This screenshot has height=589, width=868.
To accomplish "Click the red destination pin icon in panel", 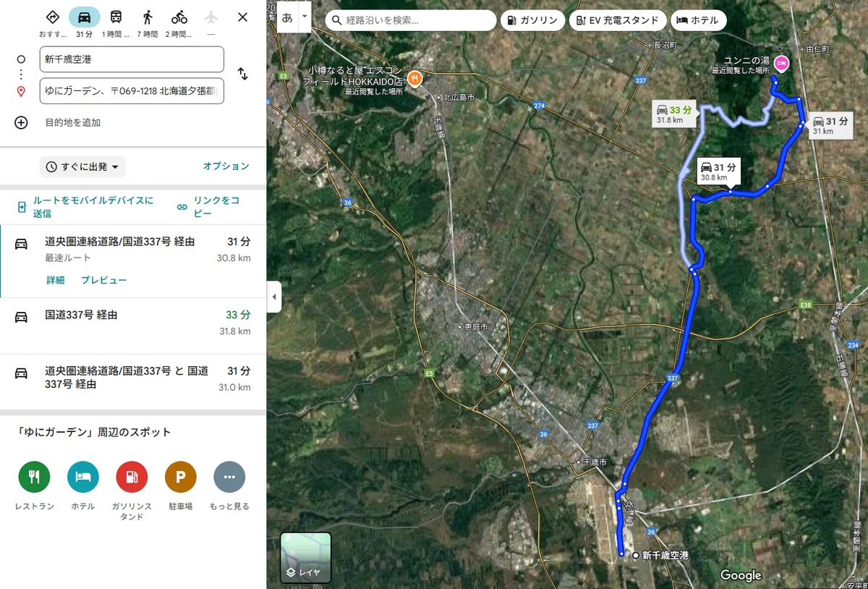I will click(21, 91).
